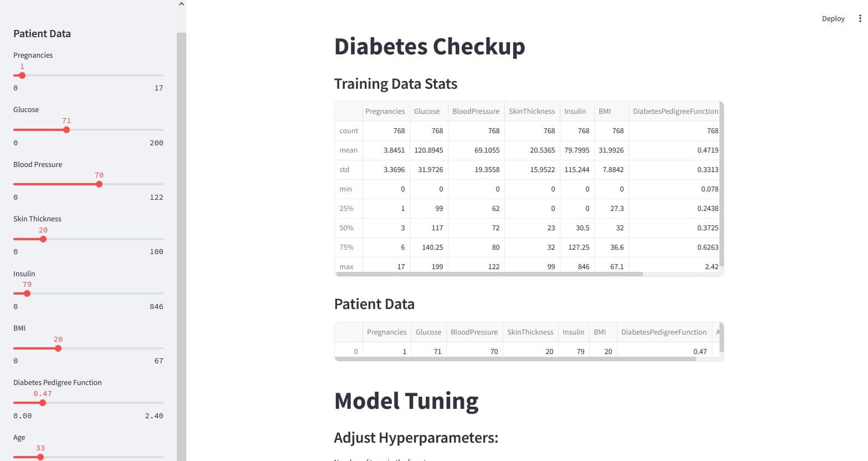Click the Patient Data table horizontal scrollbar
The width and height of the screenshot is (868, 461).
515,359
